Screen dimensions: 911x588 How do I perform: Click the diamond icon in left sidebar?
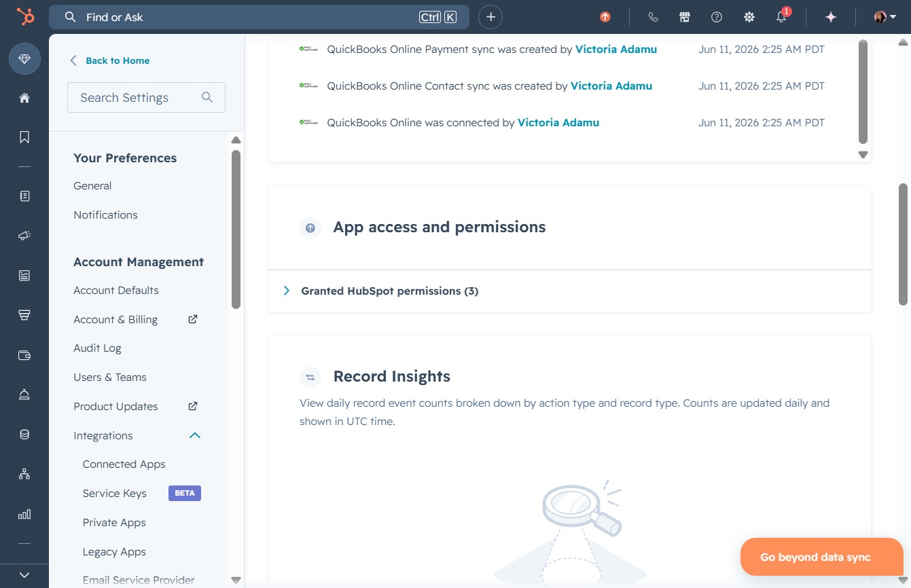pos(24,60)
